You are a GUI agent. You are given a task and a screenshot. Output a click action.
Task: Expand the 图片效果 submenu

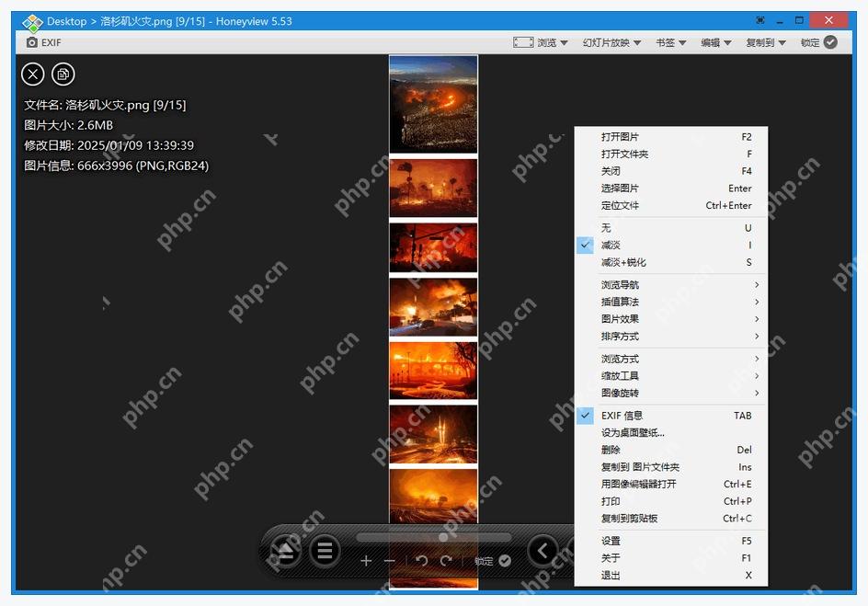671,319
